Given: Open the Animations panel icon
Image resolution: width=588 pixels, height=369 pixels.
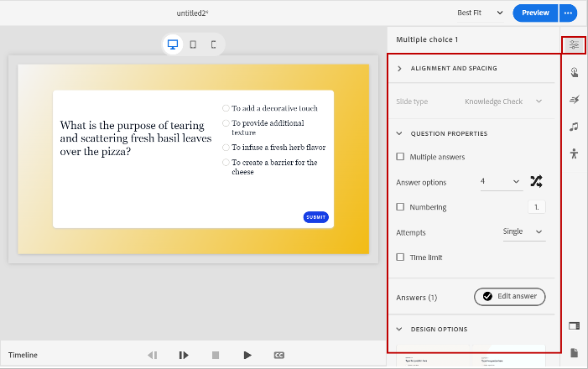Looking at the screenshot, I should click(574, 100).
